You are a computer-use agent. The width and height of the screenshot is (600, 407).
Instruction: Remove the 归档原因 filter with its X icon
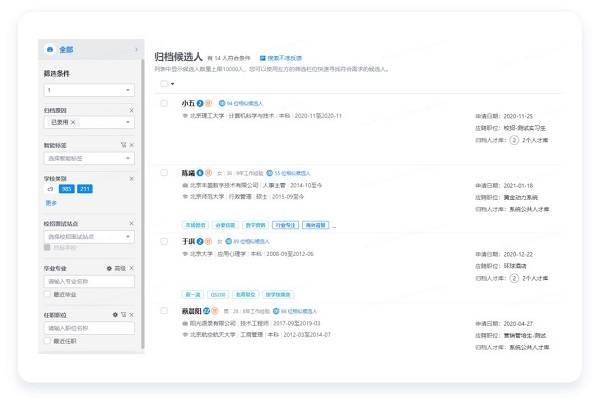click(131, 109)
